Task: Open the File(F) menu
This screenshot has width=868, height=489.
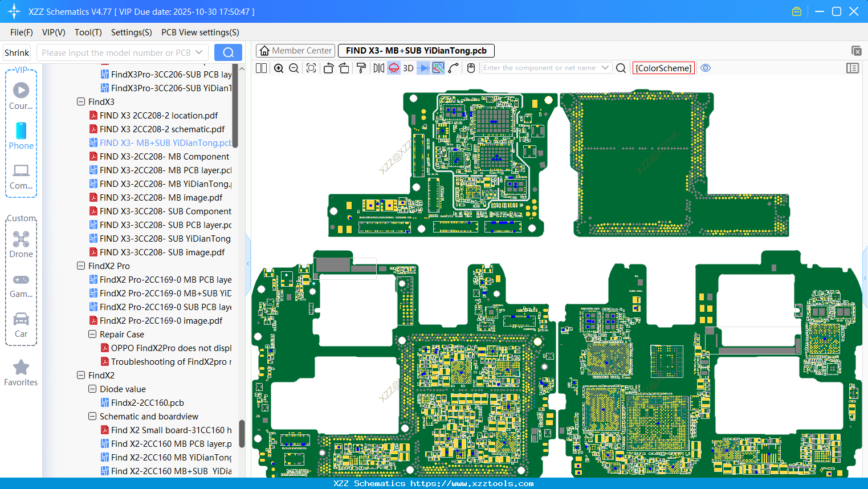Action: tap(22, 32)
